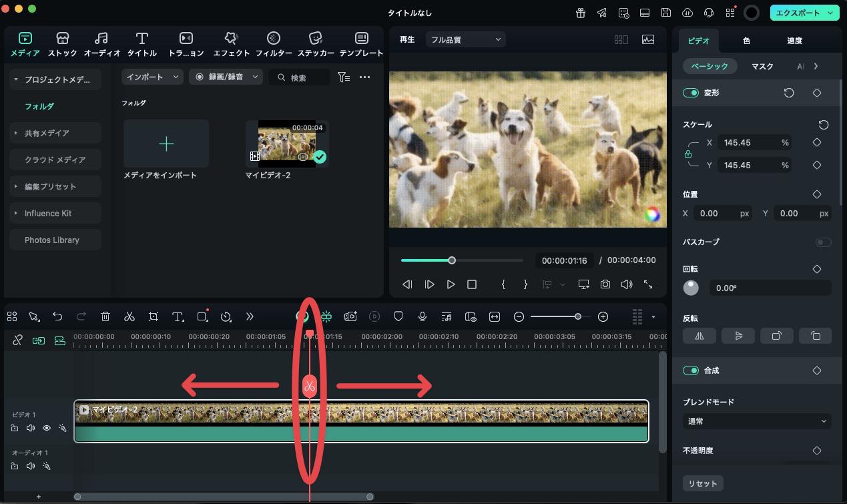Screen dimensions: 847x504
Task: Take a snapshot with the camera icon under preview
Action: point(605,284)
